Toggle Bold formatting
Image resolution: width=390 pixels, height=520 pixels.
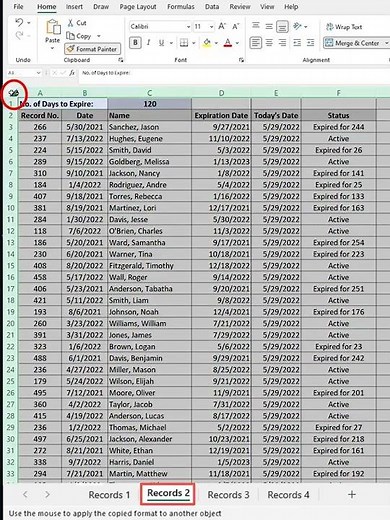[x=135, y=43]
